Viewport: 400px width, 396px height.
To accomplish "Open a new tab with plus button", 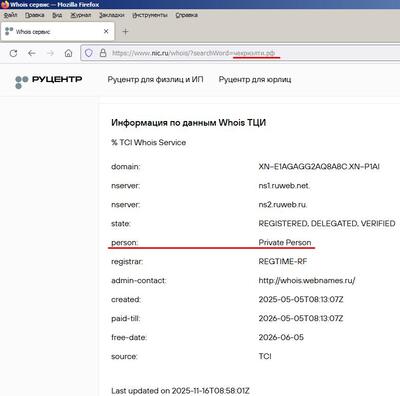I will pyautogui.click(x=125, y=32).
